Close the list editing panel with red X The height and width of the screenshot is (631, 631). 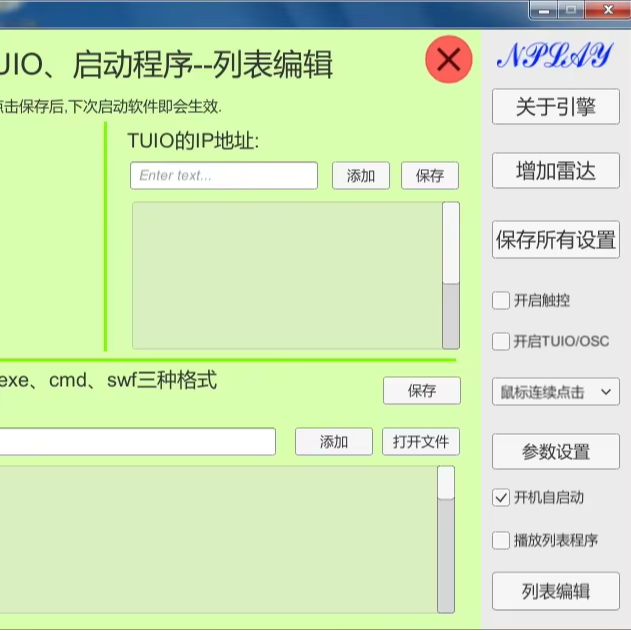click(x=449, y=60)
